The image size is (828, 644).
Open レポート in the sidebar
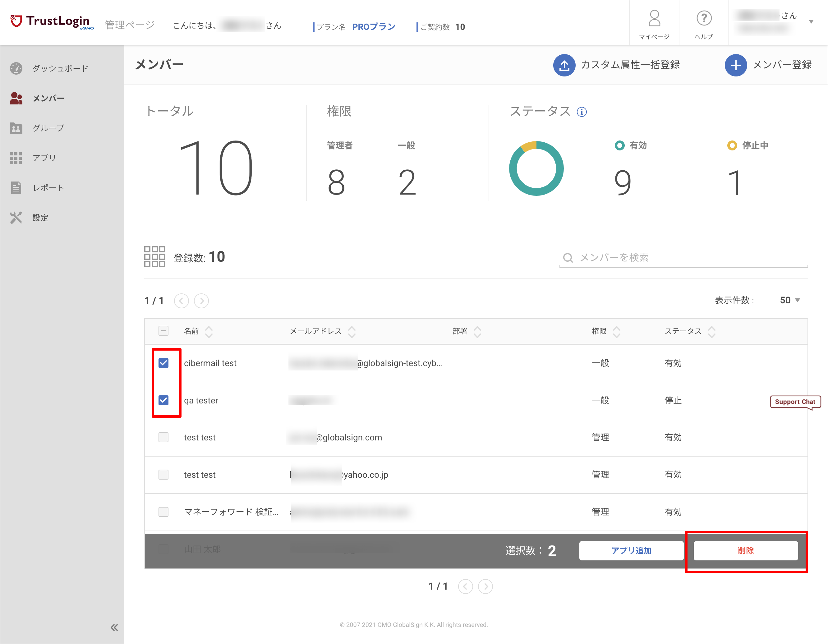pos(48,188)
